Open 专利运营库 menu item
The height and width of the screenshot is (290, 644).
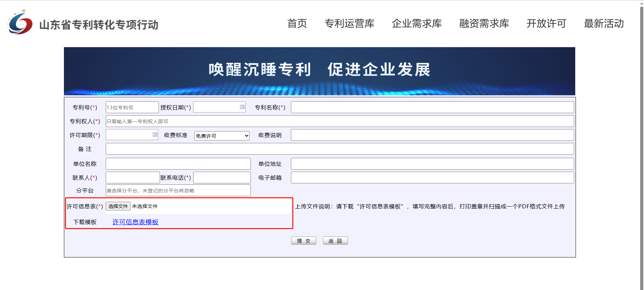tap(349, 24)
